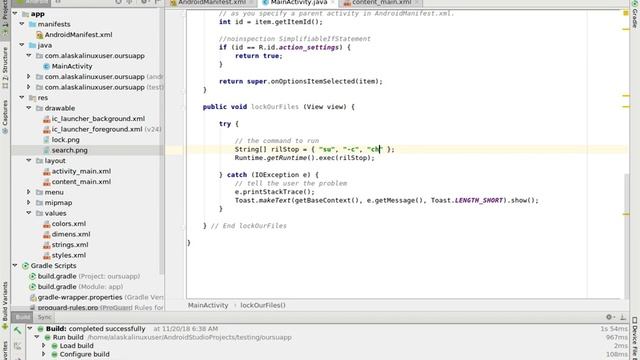Open the Captures tool window
The image size is (640, 360).
click(5, 117)
